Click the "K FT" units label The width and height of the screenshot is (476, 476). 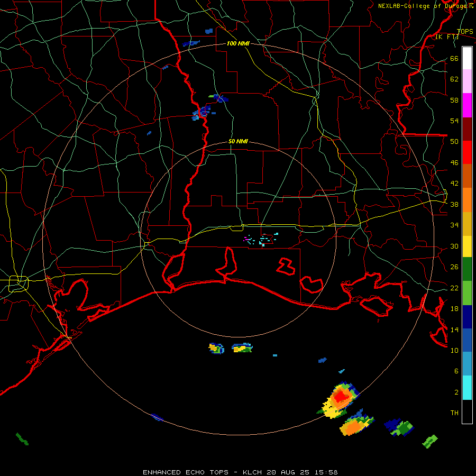(x=447, y=36)
